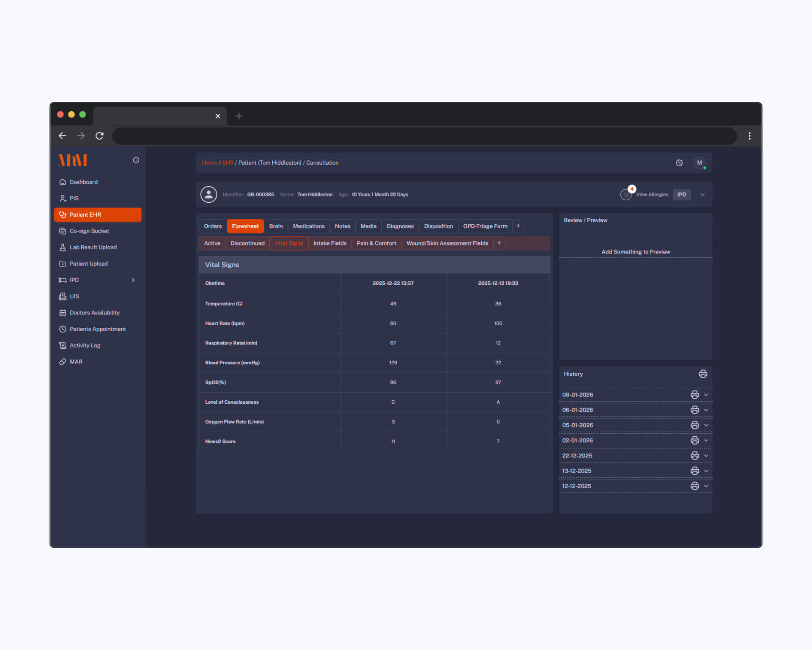Go to the MAR section
The width and height of the screenshot is (812, 650).
pos(76,362)
